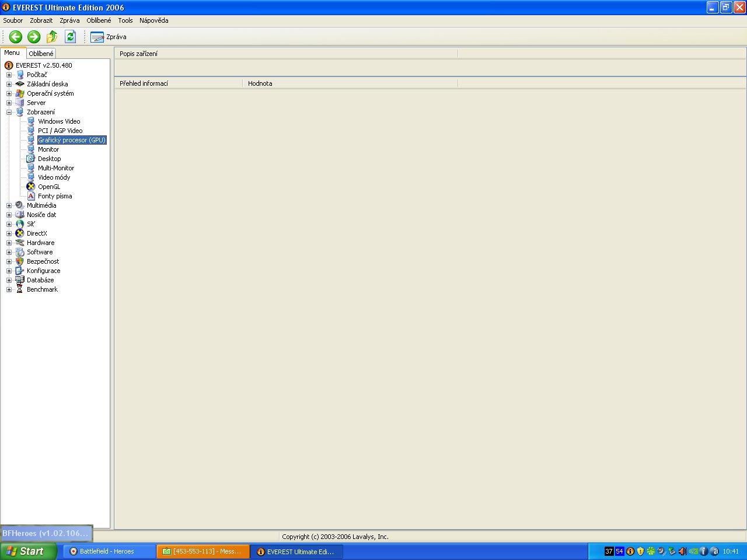Expand the Multimédia tree node
The image size is (747, 560).
click(x=9, y=205)
